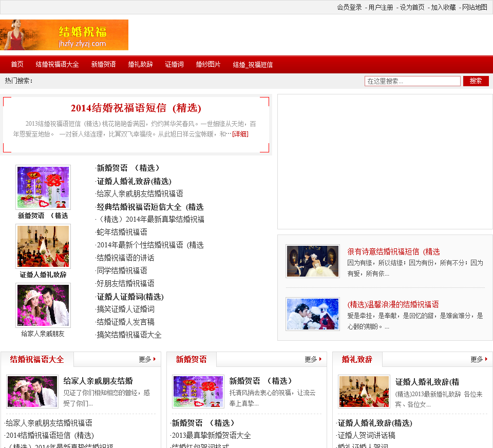Open 新婚贺语 navigation item
The image size is (493, 448).
coord(103,65)
